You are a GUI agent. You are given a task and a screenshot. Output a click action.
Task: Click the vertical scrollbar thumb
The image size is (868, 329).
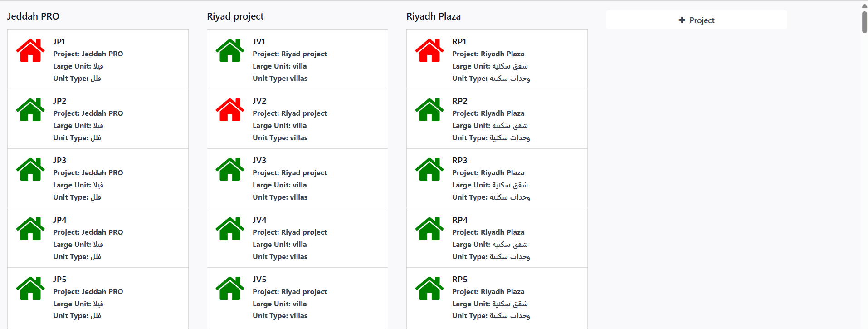click(864, 21)
